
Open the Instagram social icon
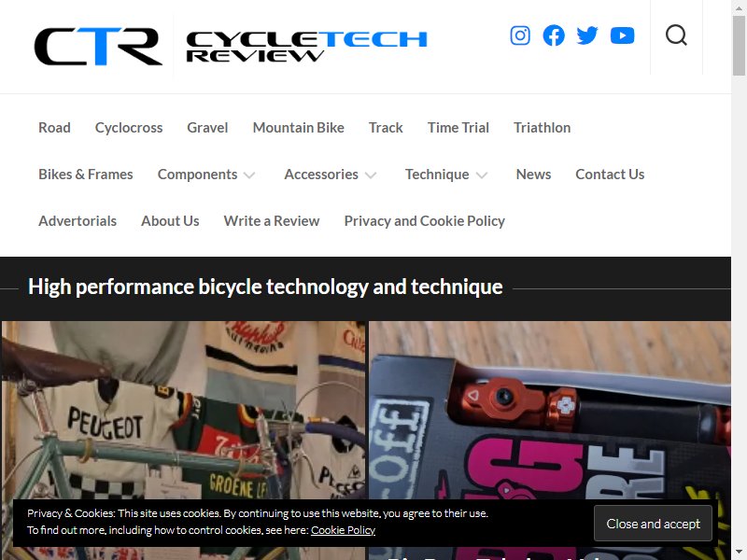pyautogui.click(x=520, y=35)
